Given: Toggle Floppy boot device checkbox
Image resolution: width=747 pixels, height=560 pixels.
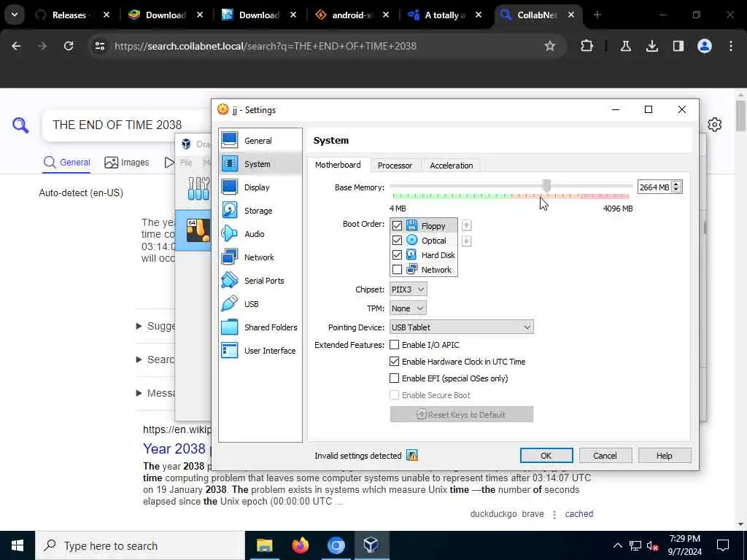Looking at the screenshot, I should (x=397, y=226).
